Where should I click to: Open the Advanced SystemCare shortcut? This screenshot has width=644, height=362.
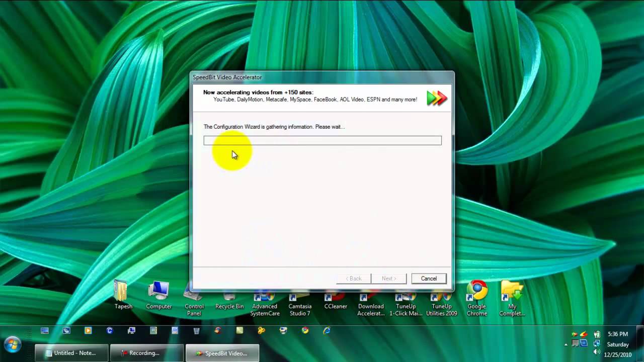[265, 303]
